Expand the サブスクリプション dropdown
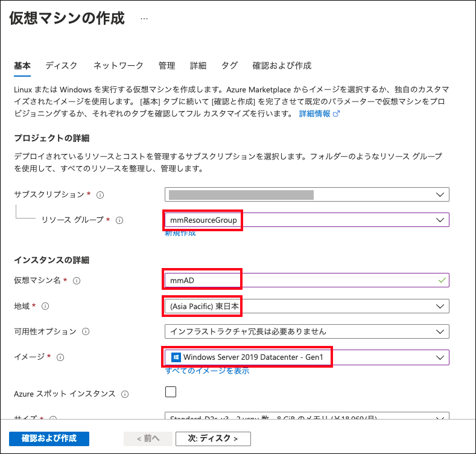This screenshot has height=454, width=476. pyautogui.click(x=307, y=194)
